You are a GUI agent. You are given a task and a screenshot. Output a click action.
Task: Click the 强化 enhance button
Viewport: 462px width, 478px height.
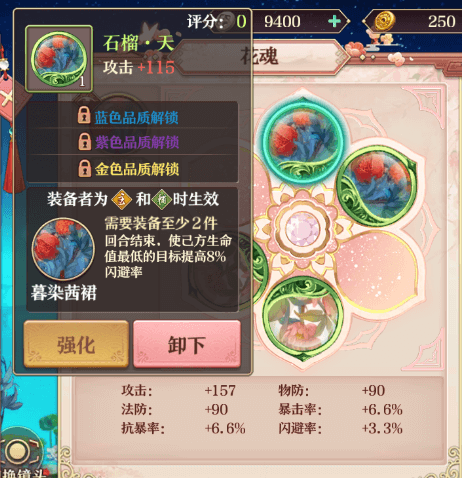click(x=76, y=344)
